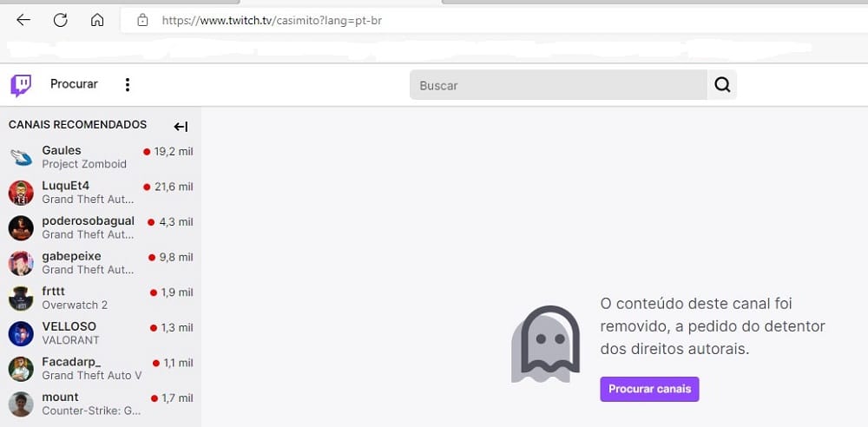Select the Facadarp_ channel name
Viewport: 868px width, 427px height.
pyautogui.click(x=71, y=362)
